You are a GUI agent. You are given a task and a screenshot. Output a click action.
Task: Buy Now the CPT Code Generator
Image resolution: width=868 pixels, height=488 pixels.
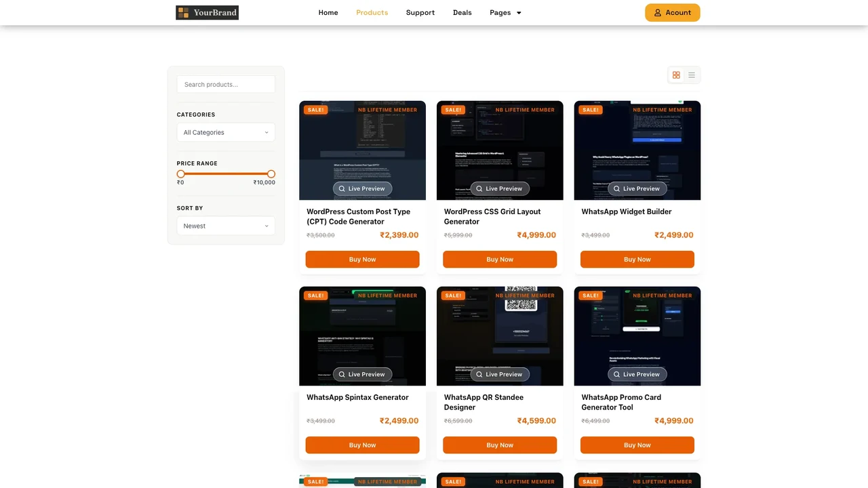tap(362, 260)
